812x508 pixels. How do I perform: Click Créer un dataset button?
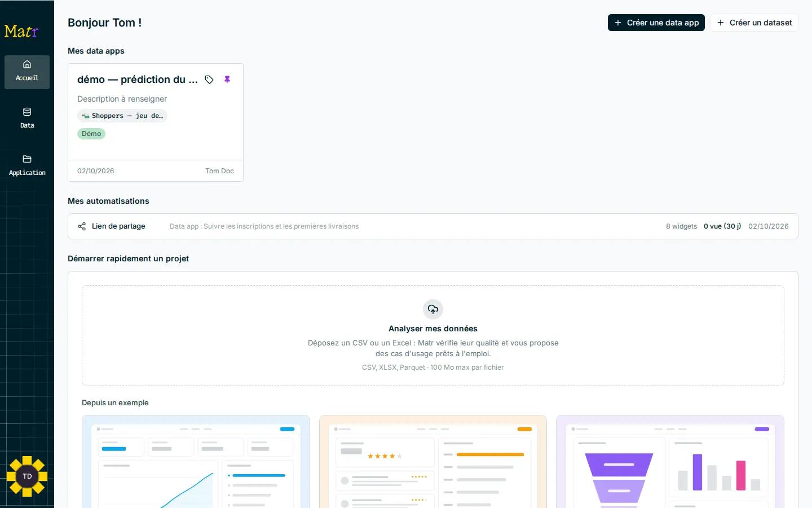(x=754, y=23)
